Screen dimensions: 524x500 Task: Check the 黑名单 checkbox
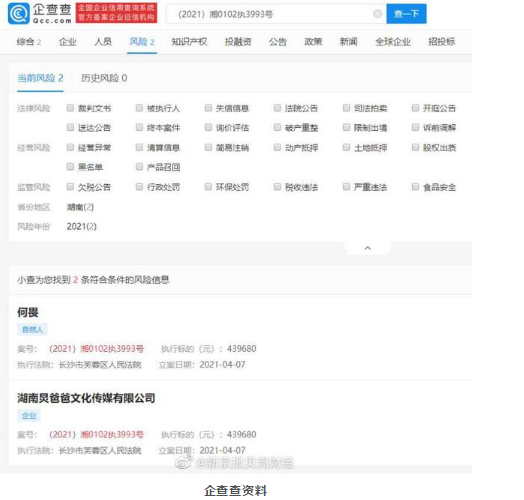[70, 166]
